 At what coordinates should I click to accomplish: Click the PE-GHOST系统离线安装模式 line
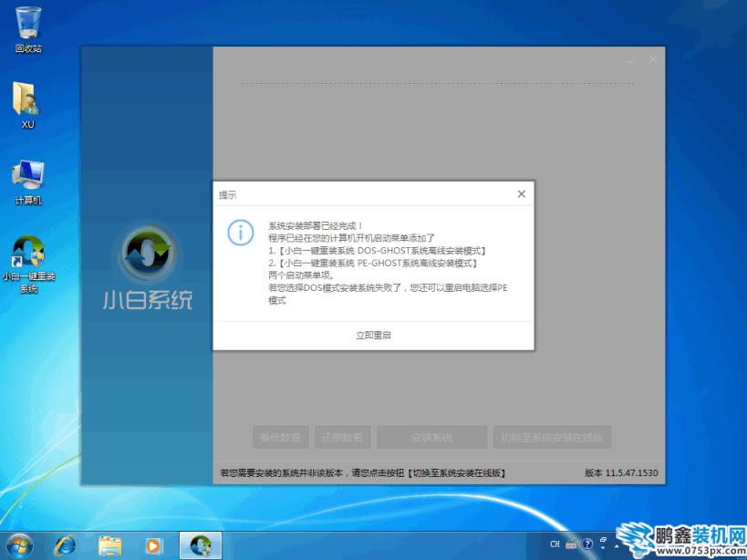374,263
